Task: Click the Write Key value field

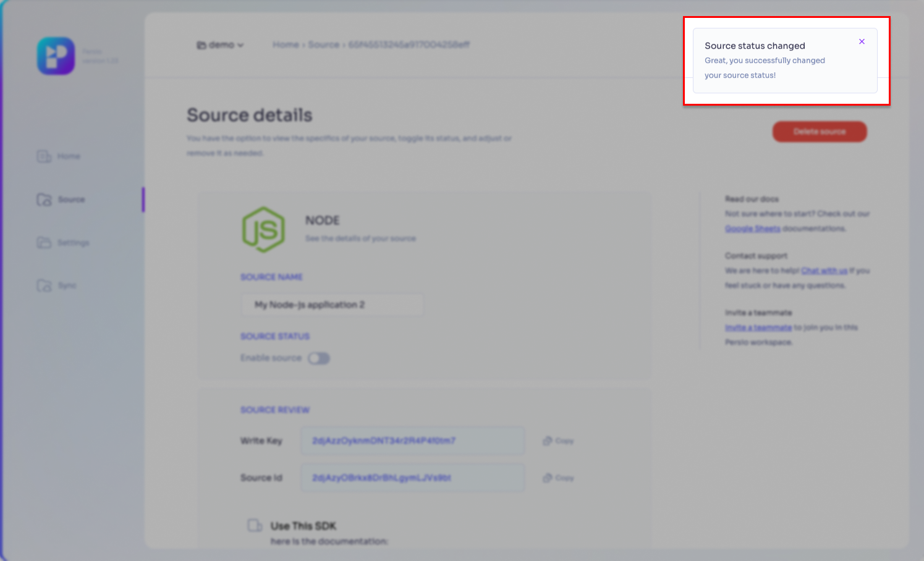Action: 412,441
